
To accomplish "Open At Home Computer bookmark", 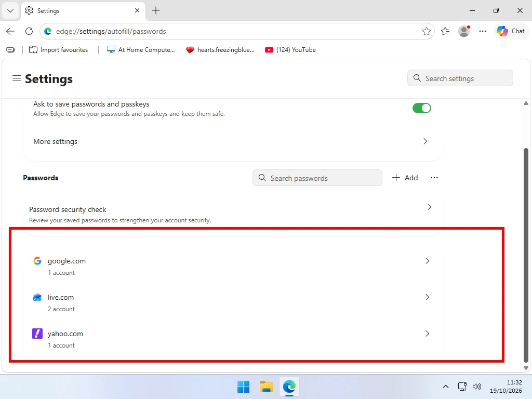I will [x=141, y=50].
